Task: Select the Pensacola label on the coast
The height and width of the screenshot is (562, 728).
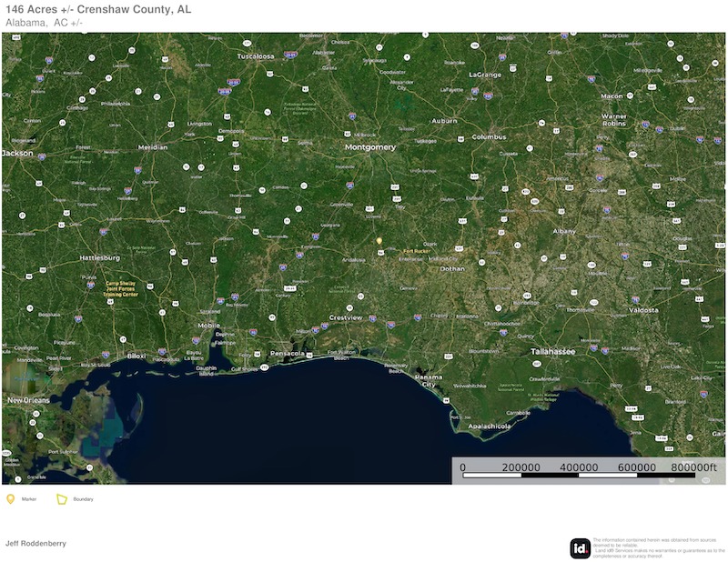Action: click(x=286, y=351)
